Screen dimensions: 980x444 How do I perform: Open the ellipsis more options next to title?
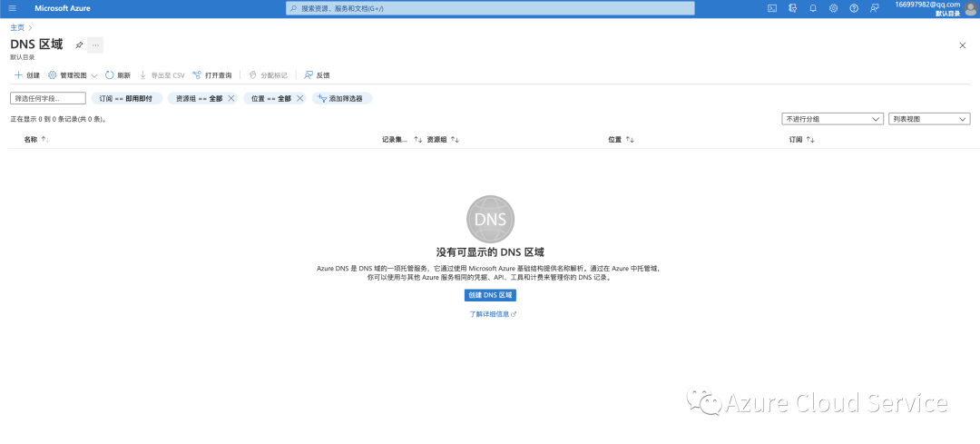coord(95,45)
